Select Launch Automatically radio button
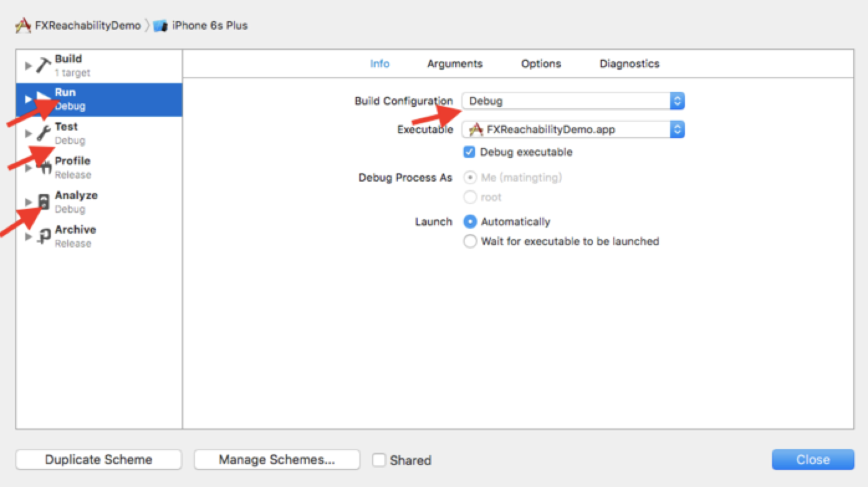This screenshot has height=490, width=868. [x=470, y=222]
